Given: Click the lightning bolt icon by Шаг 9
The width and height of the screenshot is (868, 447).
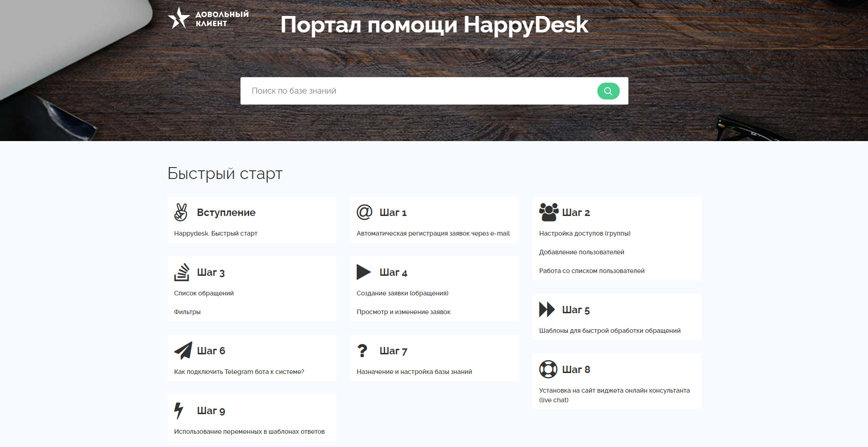Looking at the screenshot, I should (179, 410).
